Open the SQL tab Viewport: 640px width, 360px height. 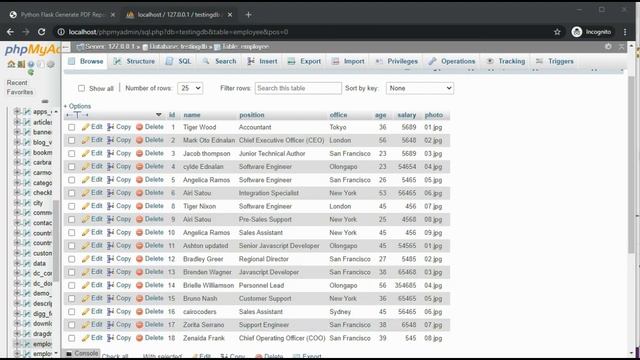(x=178, y=61)
